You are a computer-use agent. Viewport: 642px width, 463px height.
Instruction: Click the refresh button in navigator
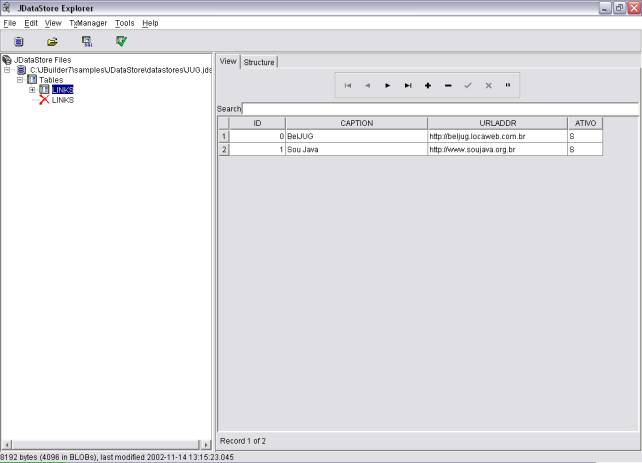click(x=508, y=86)
